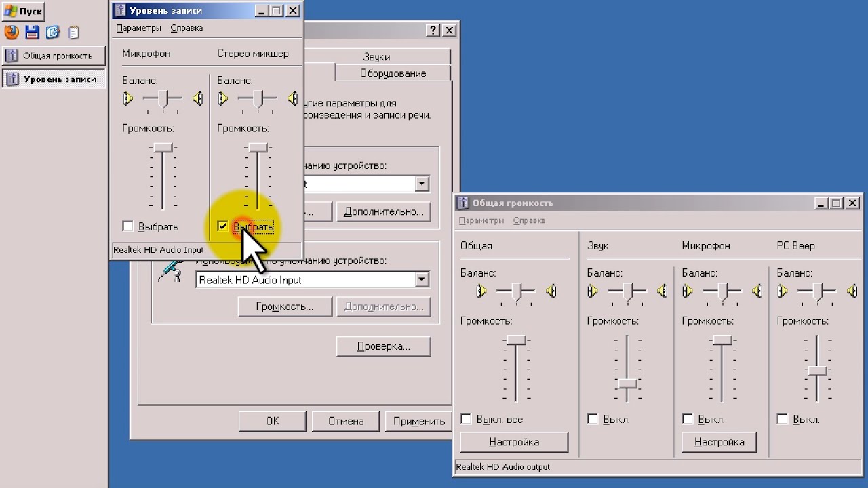Click the microphone icon in sound recording section
The image size is (868, 488).
(x=170, y=269)
